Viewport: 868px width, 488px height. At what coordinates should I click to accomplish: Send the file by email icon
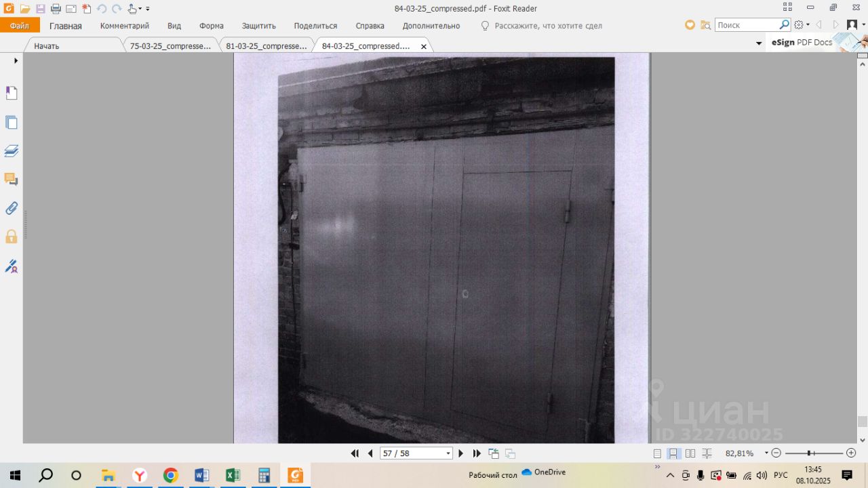[x=71, y=9]
